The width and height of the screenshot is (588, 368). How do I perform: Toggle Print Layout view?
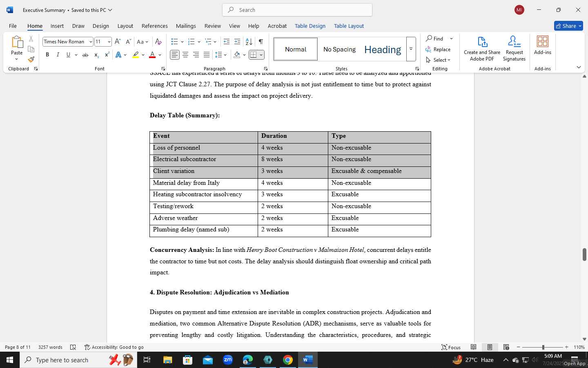point(490,347)
